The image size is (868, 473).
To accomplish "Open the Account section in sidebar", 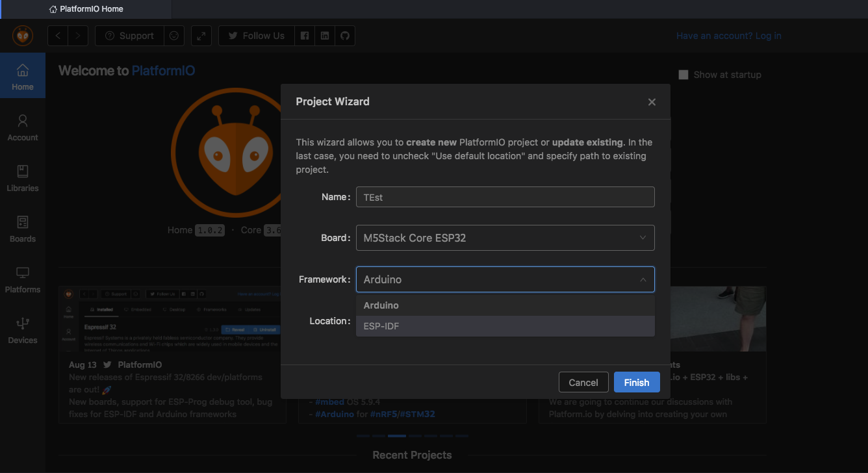I will coord(23,127).
